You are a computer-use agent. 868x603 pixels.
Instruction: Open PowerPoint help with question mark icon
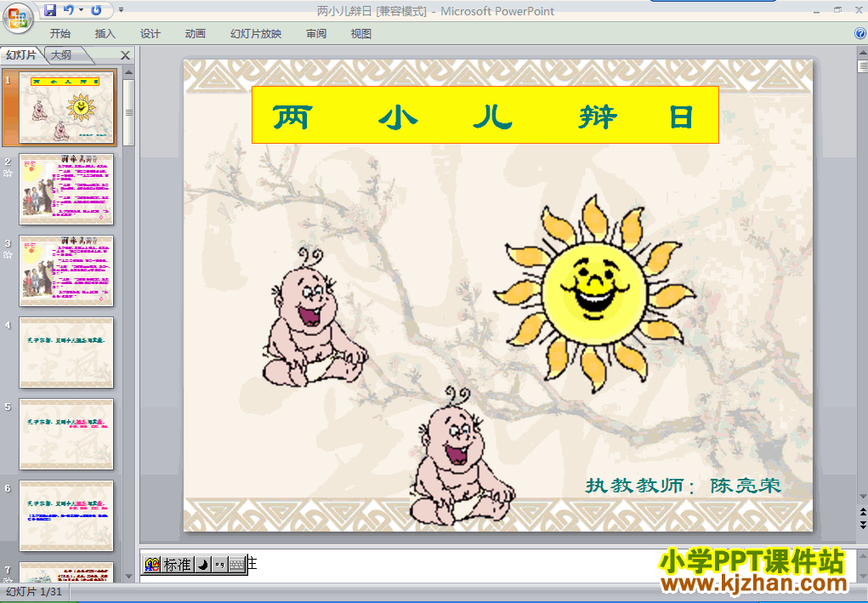pyautogui.click(x=861, y=33)
